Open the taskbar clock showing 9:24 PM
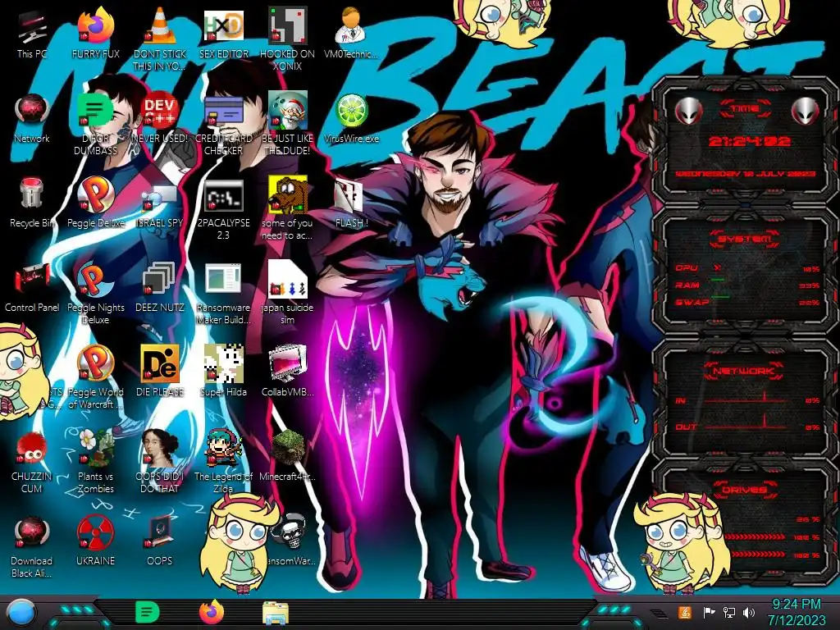This screenshot has width=840, height=630. (796, 612)
